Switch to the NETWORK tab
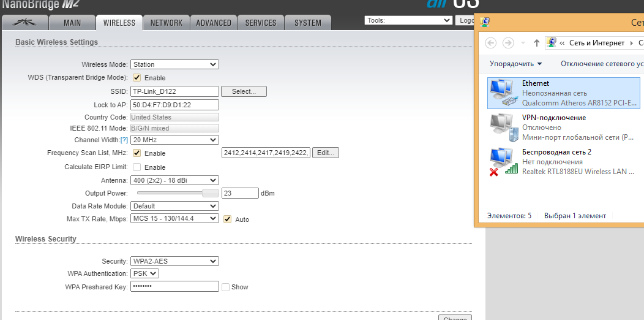The image size is (644, 320). point(167,23)
